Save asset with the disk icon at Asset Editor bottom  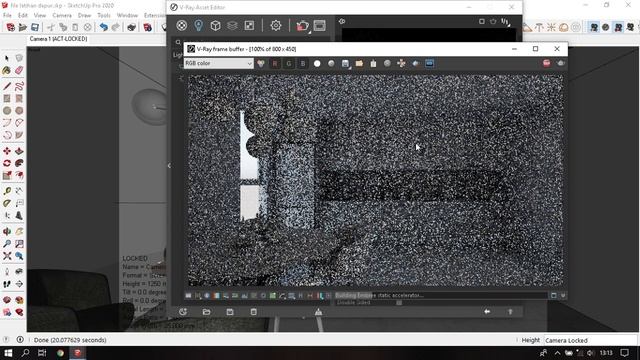(230, 312)
